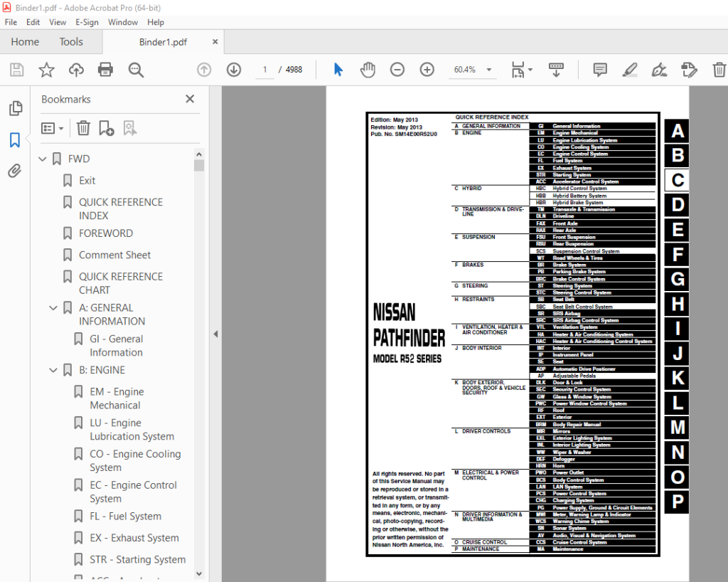
Task: Toggle the Bookmarks panel icon
Action: [x=15, y=139]
